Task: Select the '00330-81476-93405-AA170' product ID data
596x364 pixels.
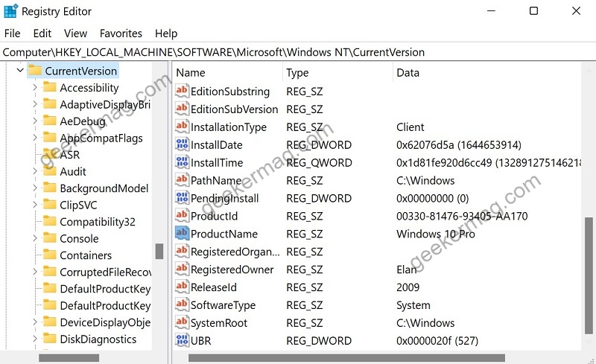Action: 462,216
